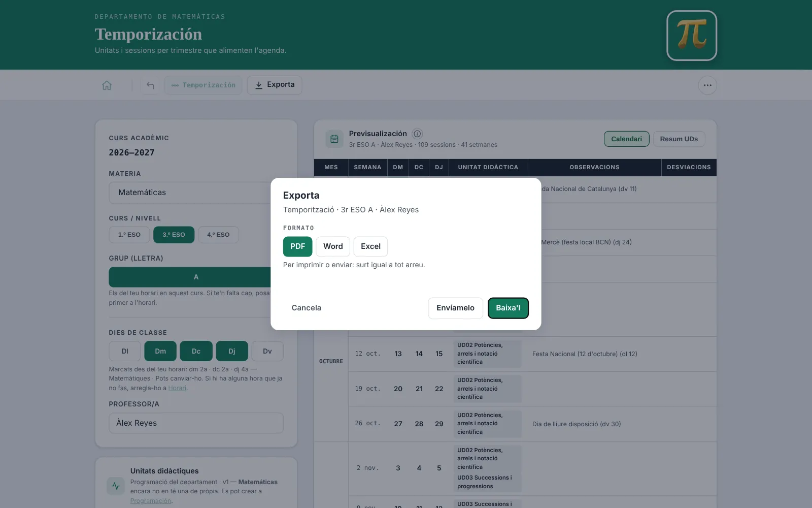This screenshot has height=508, width=812.
Task: Click the home icon in toolbar
Action: [x=107, y=85]
